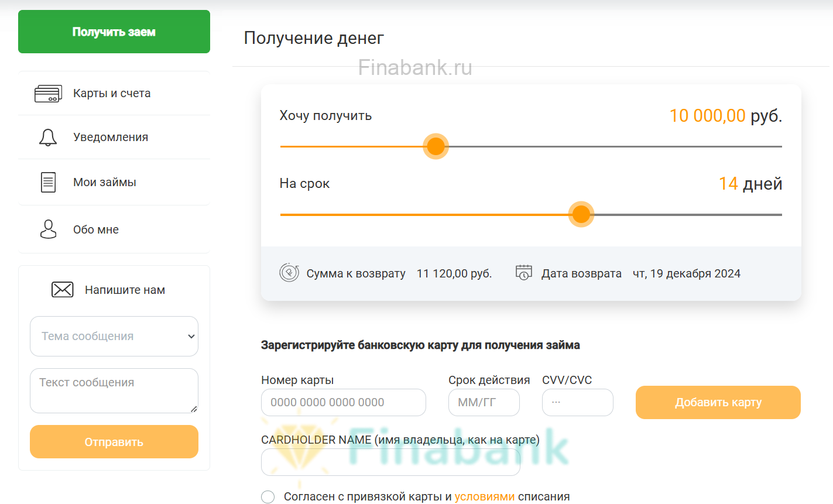Click the чт, 19 декабря 2024 date
The width and height of the screenshot is (833, 504).
(687, 273)
